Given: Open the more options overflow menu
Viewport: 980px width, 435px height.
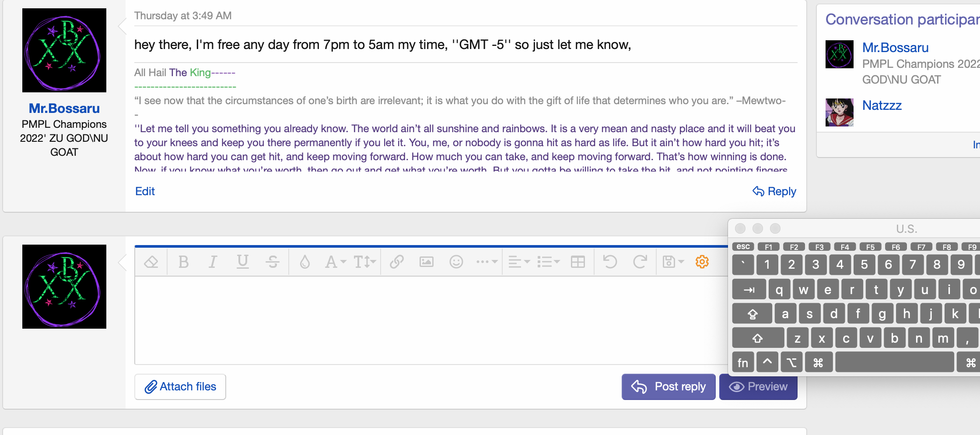Looking at the screenshot, I should (486, 262).
